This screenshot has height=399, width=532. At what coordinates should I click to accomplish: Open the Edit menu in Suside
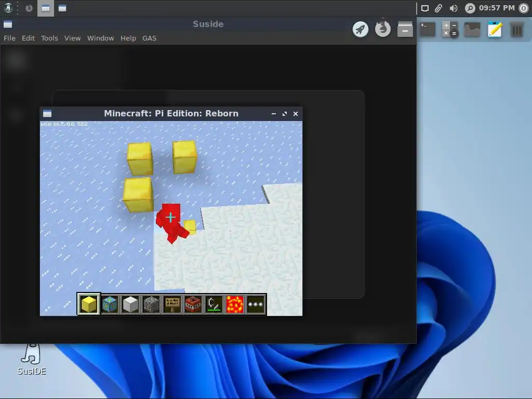tap(28, 38)
